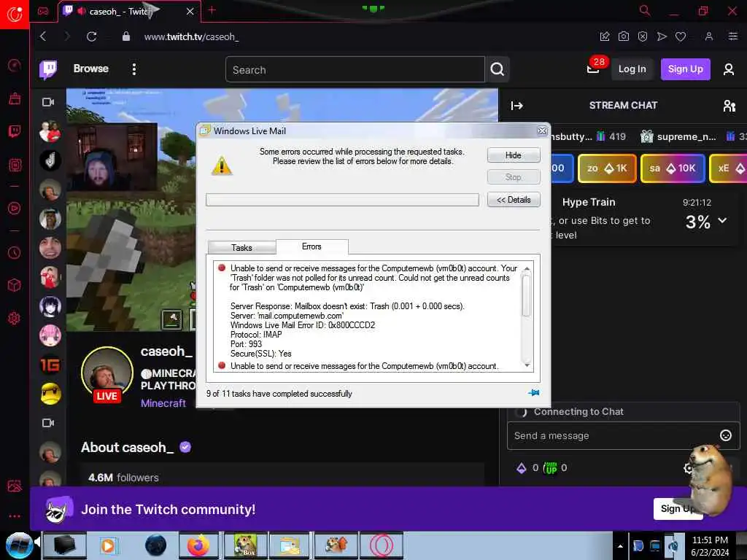Open the Browse link on Twitch
This screenshot has width=747, height=560.
(x=91, y=69)
